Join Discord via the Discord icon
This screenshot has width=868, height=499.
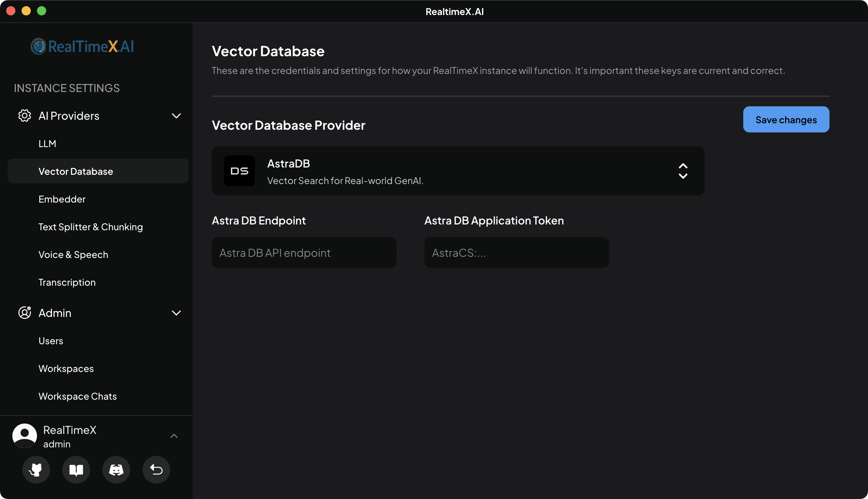[x=116, y=470]
